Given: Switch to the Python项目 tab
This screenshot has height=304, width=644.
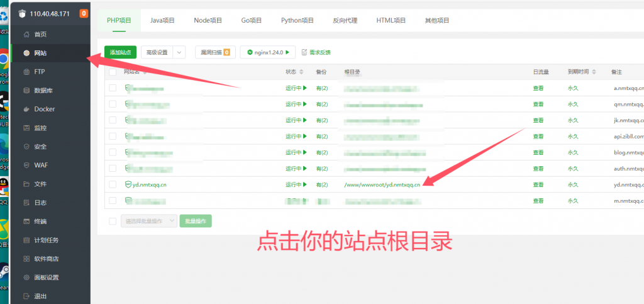Looking at the screenshot, I should click(297, 20).
